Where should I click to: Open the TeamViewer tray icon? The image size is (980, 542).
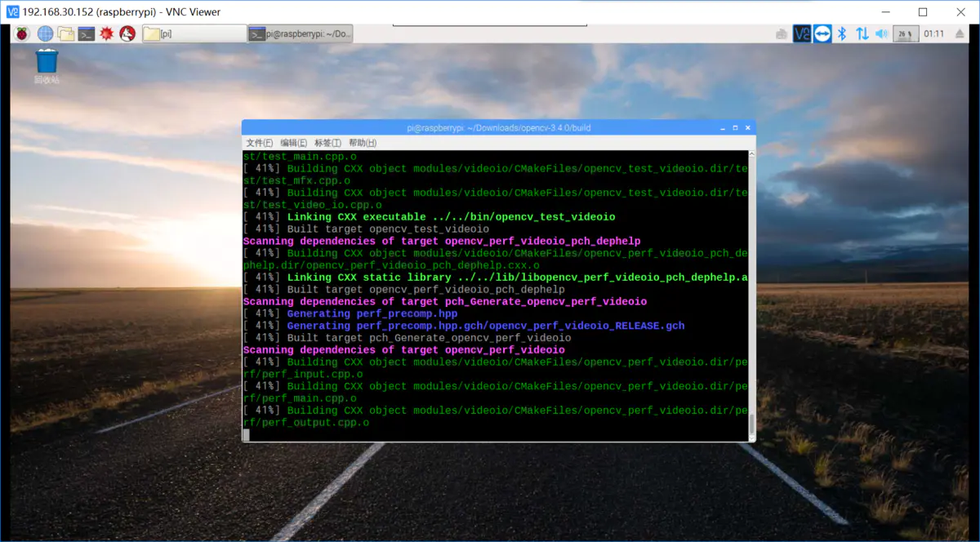(822, 33)
